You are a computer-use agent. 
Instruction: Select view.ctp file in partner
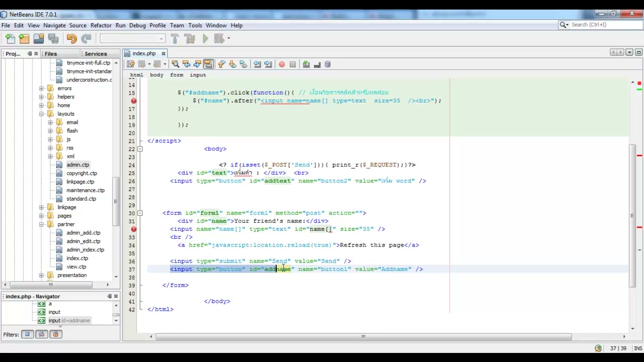[x=76, y=267]
